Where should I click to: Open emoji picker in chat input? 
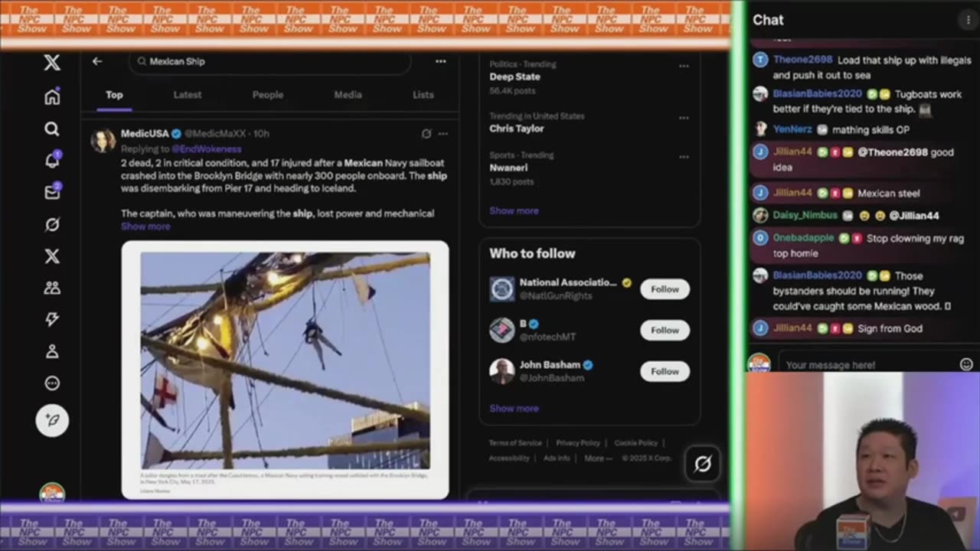(966, 364)
